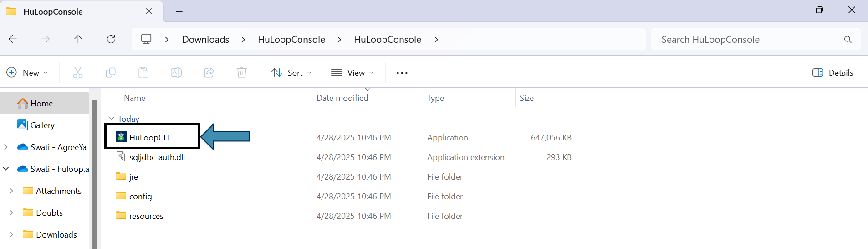The width and height of the screenshot is (868, 249).
Task: Click the Share icon in toolbar
Action: tap(209, 73)
